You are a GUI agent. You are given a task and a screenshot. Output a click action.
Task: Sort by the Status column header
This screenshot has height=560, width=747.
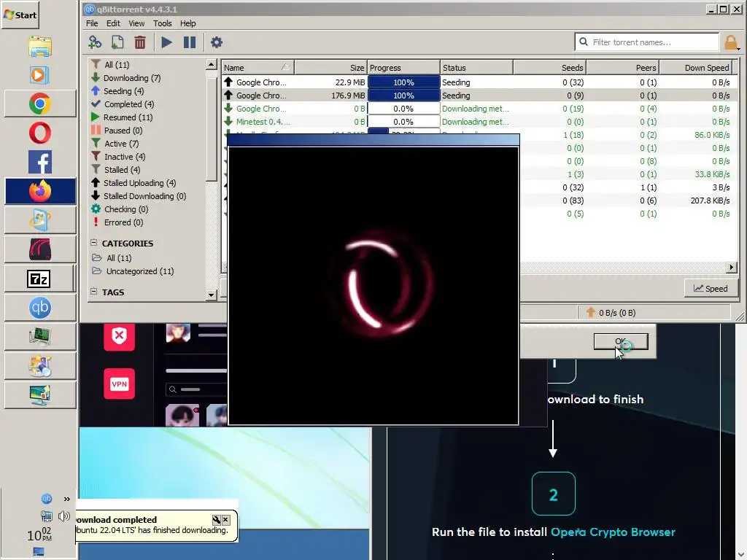coord(476,68)
